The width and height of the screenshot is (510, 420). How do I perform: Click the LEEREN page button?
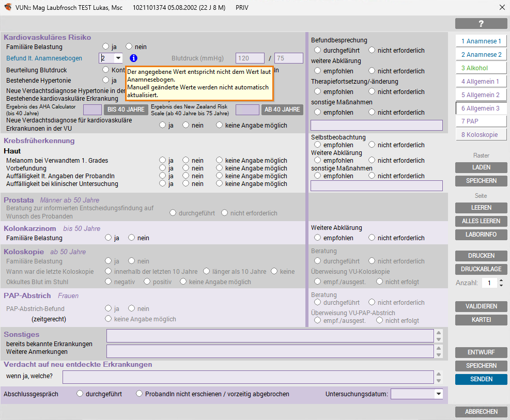[481, 208]
